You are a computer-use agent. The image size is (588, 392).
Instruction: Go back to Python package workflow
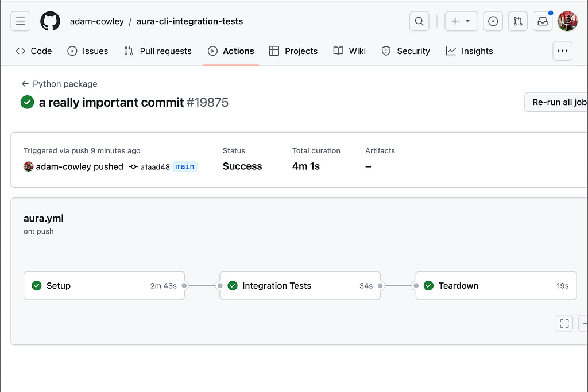coord(65,84)
